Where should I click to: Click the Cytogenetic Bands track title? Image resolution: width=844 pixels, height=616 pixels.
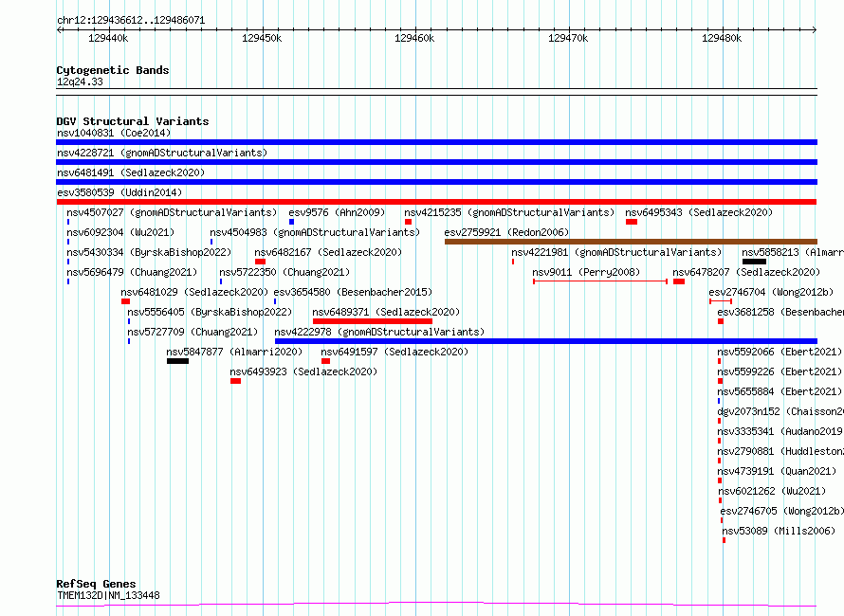pyautogui.click(x=113, y=70)
